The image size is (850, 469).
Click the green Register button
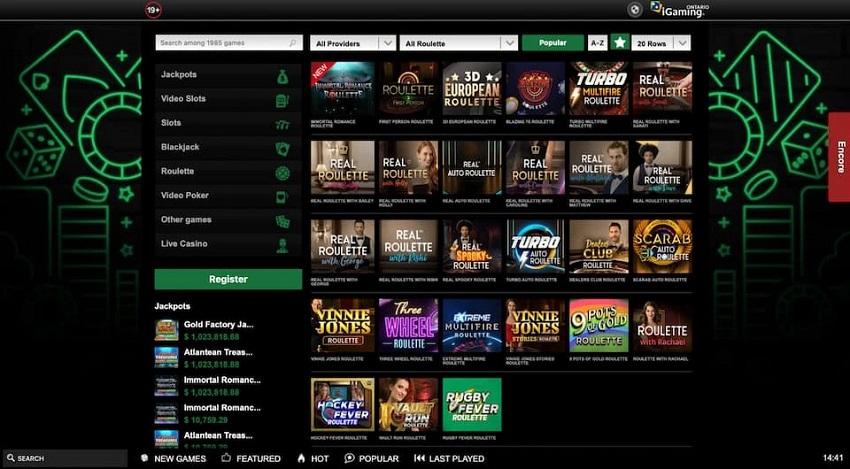pos(228,279)
